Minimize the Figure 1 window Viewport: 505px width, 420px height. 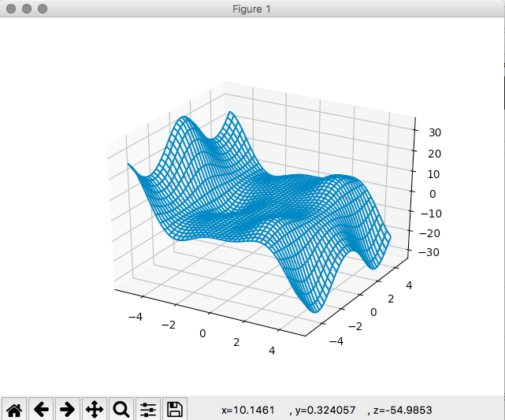click(x=27, y=9)
